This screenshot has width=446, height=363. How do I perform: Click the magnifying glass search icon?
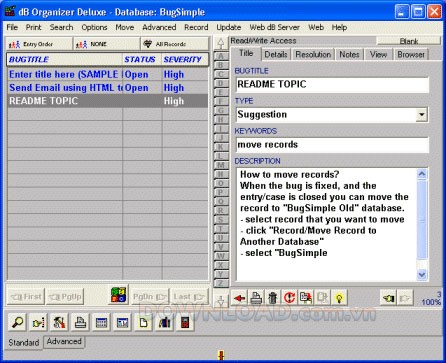coord(17,322)
